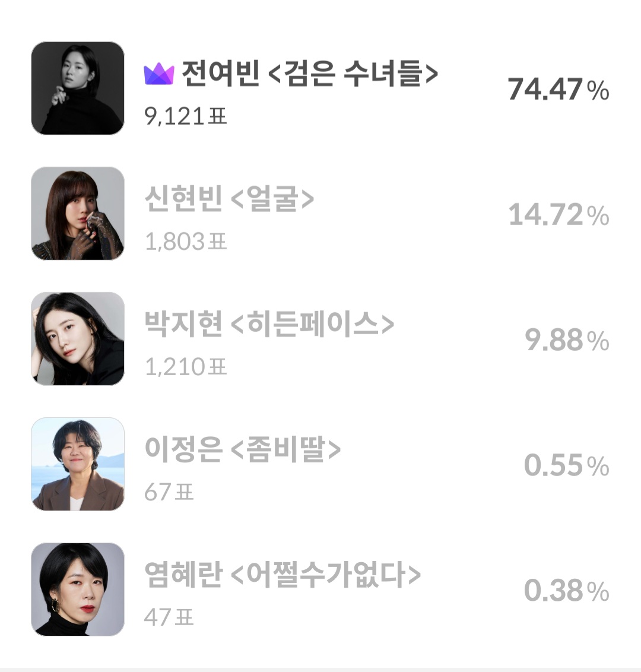641x672 pixels.
Task: Click the 14.72% result percentage
Action: pyautogui.click(x=559, y=215)
